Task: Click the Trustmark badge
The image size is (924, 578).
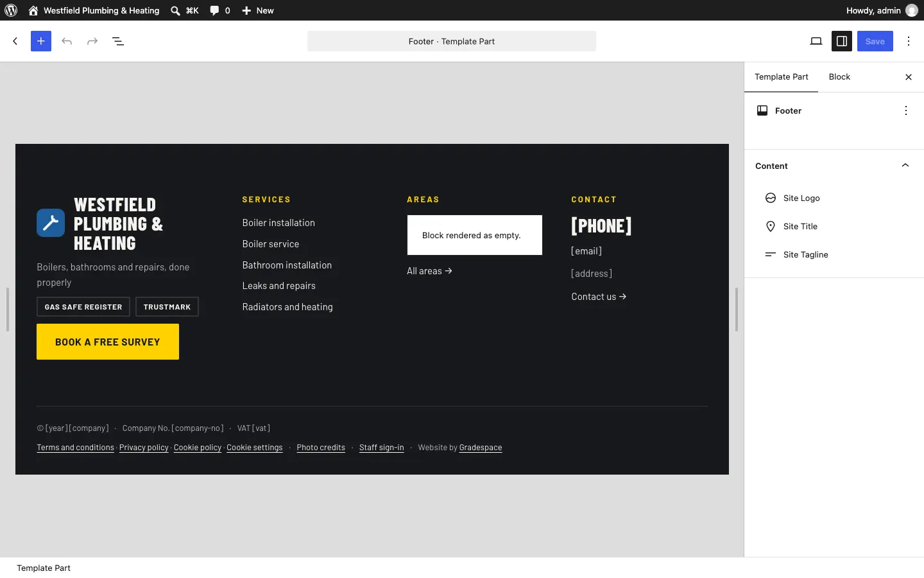Action: 167,307
